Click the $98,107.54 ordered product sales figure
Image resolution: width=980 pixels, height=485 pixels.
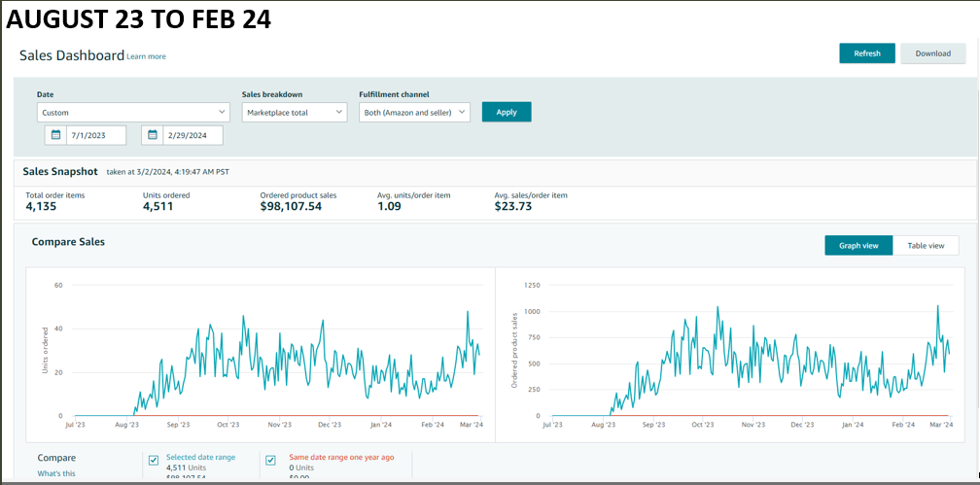[291, 206]
